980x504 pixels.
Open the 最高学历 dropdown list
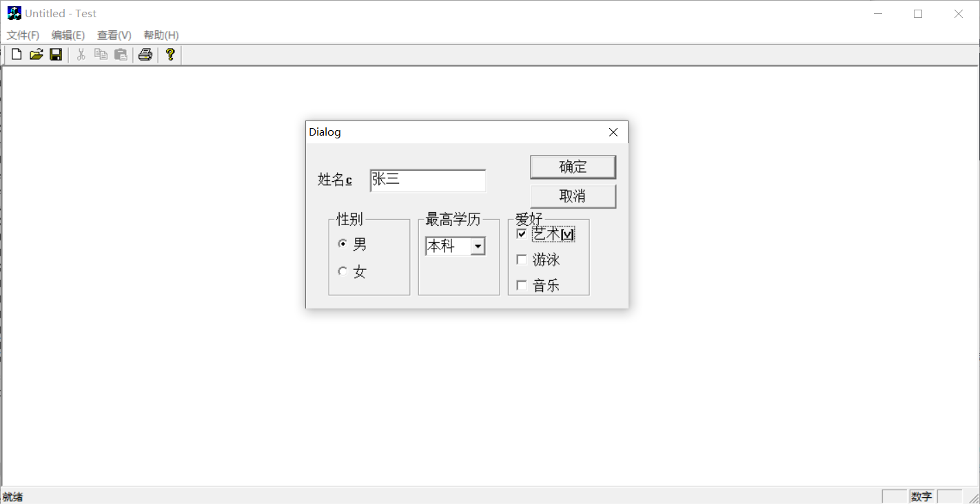[x=478, y=246]
